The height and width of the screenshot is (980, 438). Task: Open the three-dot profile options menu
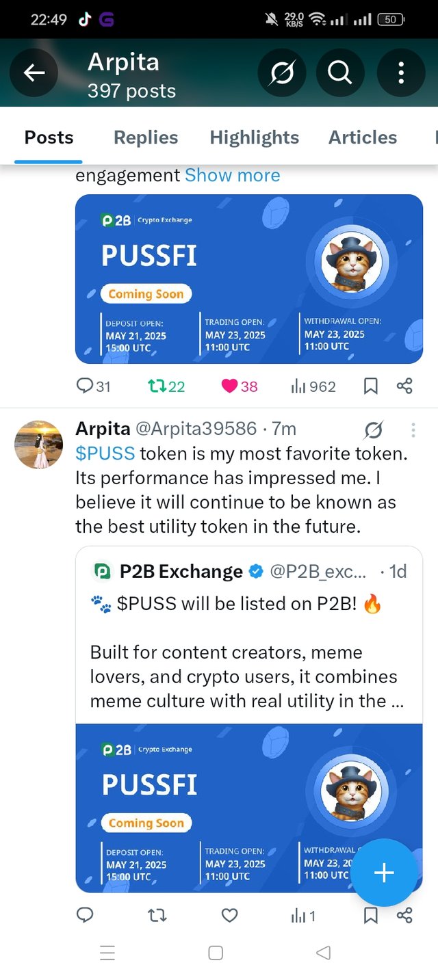pos(401,72)
